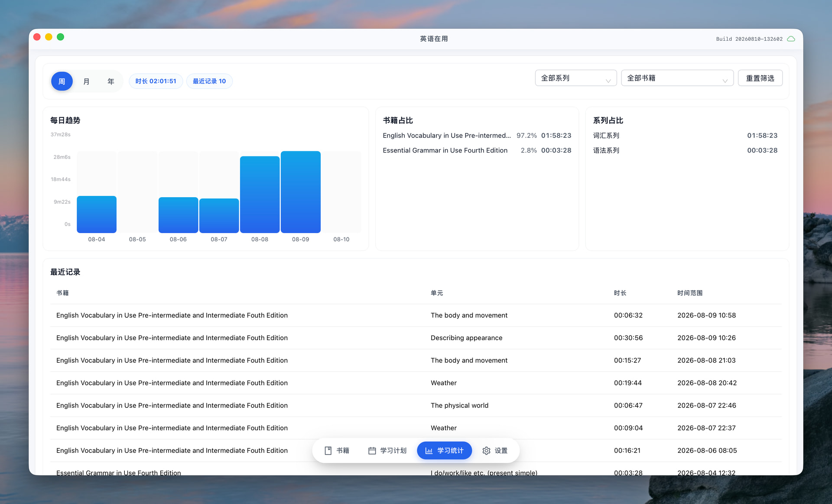832x504 pixels.
Task: Click the 最近记录 10 badge
Action: click(209, 81)
